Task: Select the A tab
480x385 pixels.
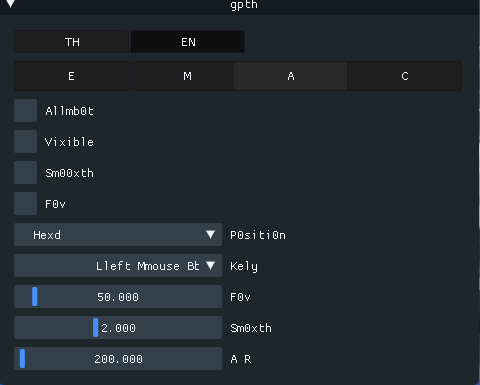Action: point(290,76)
